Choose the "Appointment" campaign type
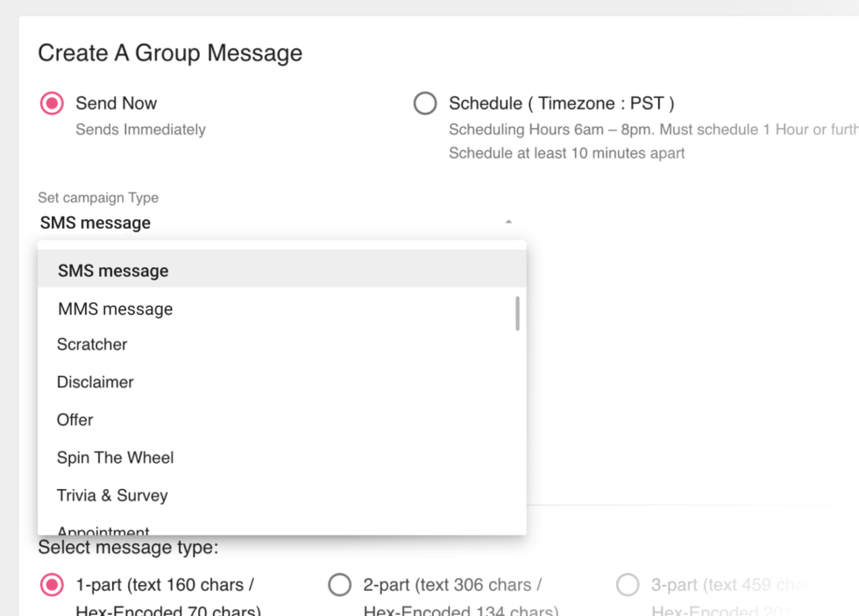 (103, 528)
